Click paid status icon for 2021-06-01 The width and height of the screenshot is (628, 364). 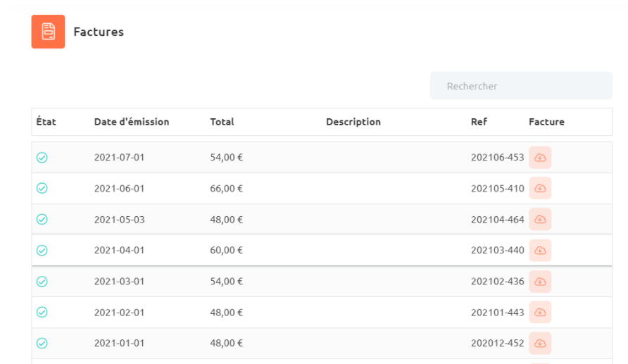pyautogui.click(x=42, y=188)
